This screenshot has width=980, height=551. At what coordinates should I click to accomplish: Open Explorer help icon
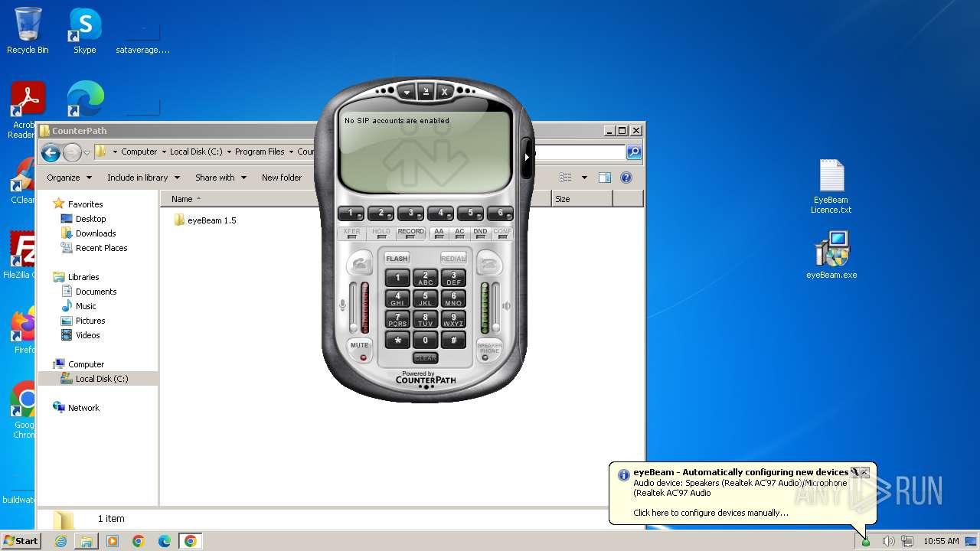[x=626, y=178]
